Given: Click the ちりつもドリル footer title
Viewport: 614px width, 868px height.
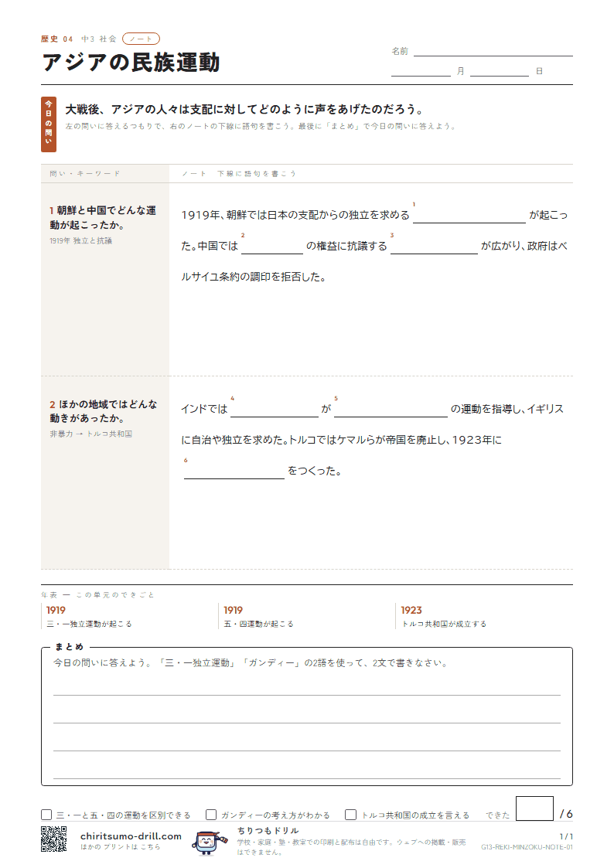Looking at the screenshot, I should (268, 830).
